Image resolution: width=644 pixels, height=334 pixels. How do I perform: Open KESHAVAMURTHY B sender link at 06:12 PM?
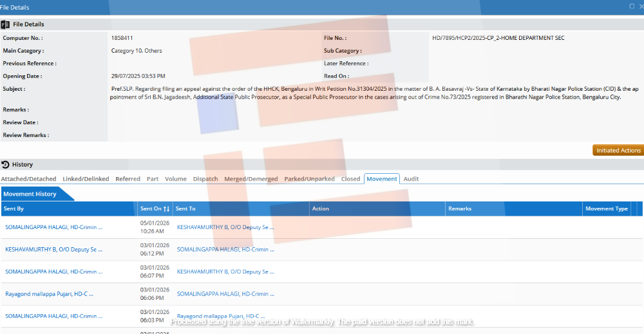(x=53, y=249)
